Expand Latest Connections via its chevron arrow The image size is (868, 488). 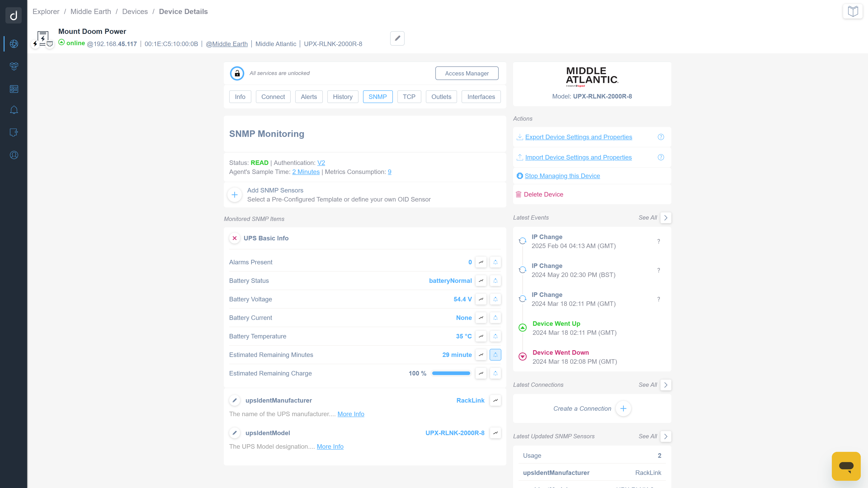point(665,385)
